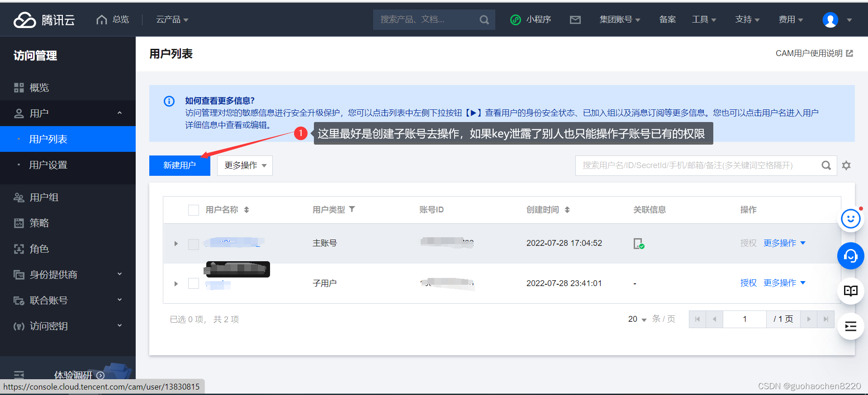
Task: Open the customer service headset button
Action: click(850, 256)
